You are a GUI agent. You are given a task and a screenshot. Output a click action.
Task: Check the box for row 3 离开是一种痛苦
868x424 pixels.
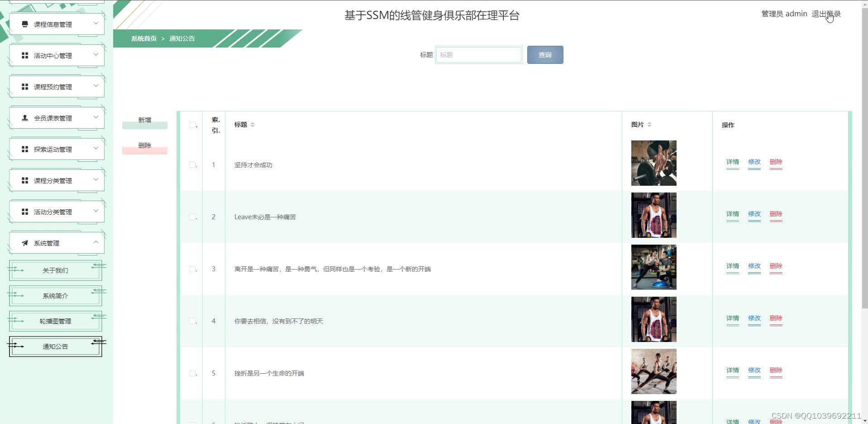(x=192, y=269)
